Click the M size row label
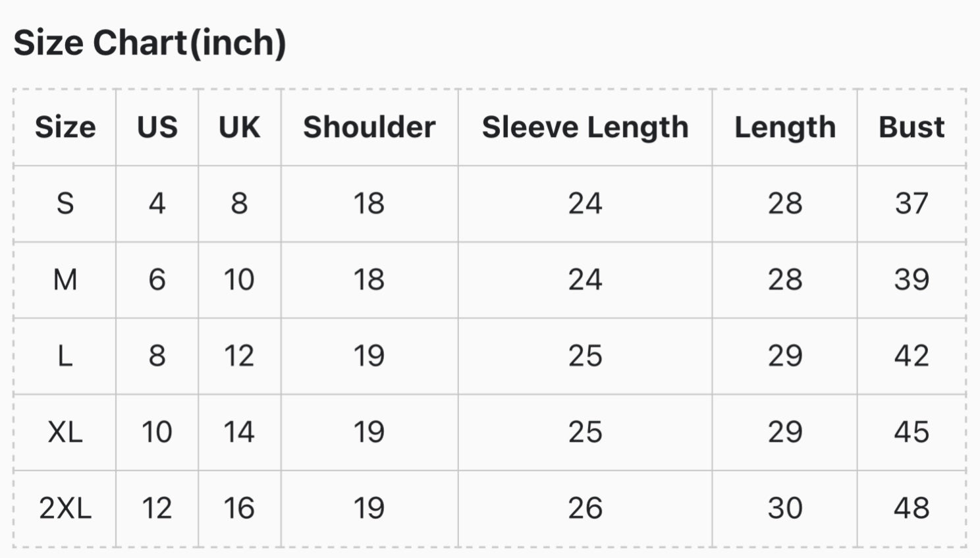The height and width of the screenshot is (558, 980). [x=65, y=280]
